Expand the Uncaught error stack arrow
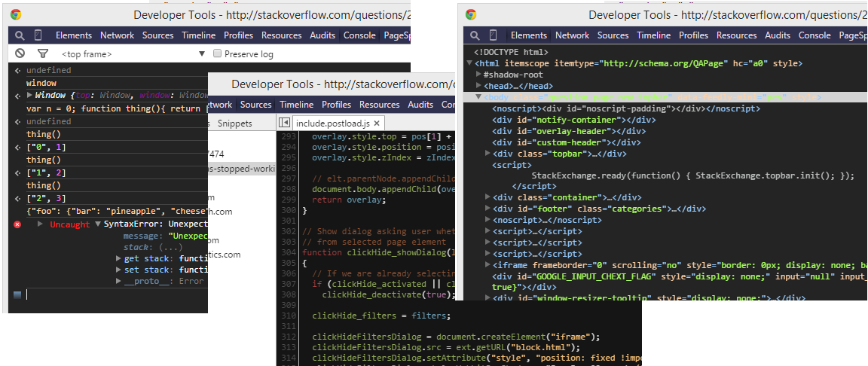The height and width of the screenshot is (366, 868). 40,224
